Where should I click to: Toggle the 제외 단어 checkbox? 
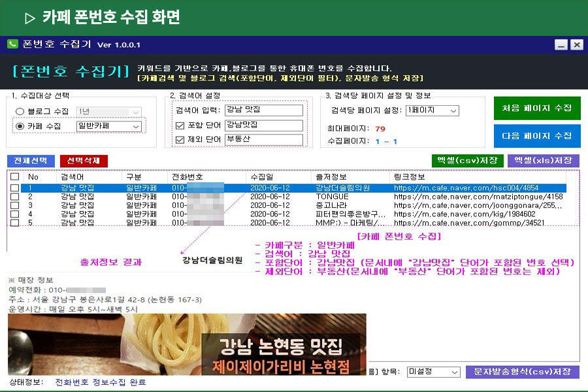(180, 139)
